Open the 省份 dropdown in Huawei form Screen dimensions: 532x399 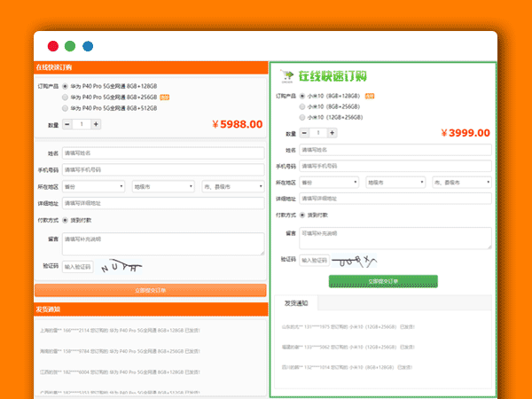click(x=93, y=186)
